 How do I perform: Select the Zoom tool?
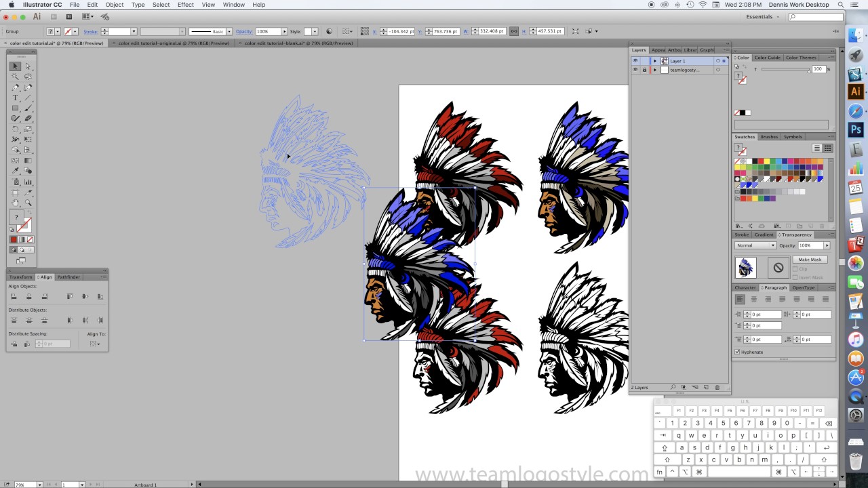coord(28,203)
